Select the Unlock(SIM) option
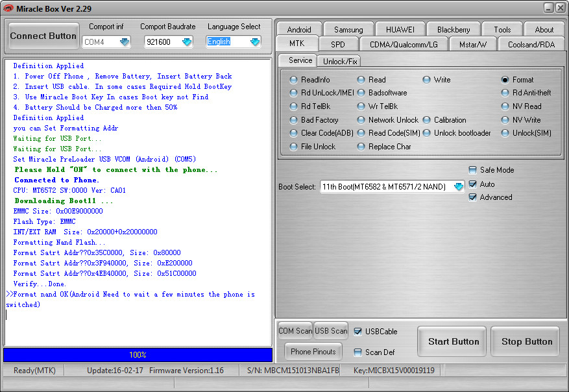569x392 pixels. 527,133
